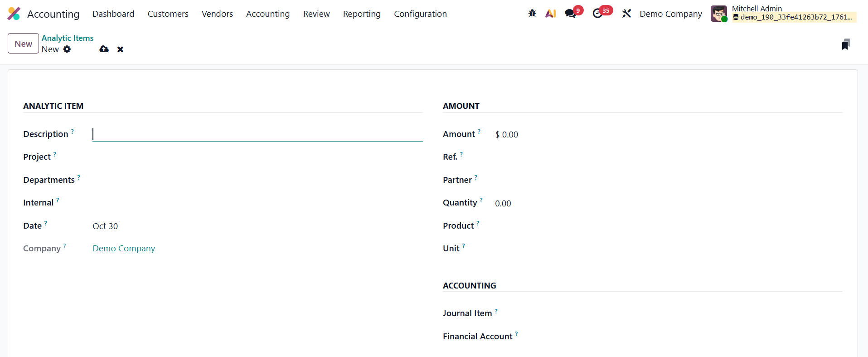Open Demo Company switcher dropdown
Viewport: 868px width, 357px height.
670,14
